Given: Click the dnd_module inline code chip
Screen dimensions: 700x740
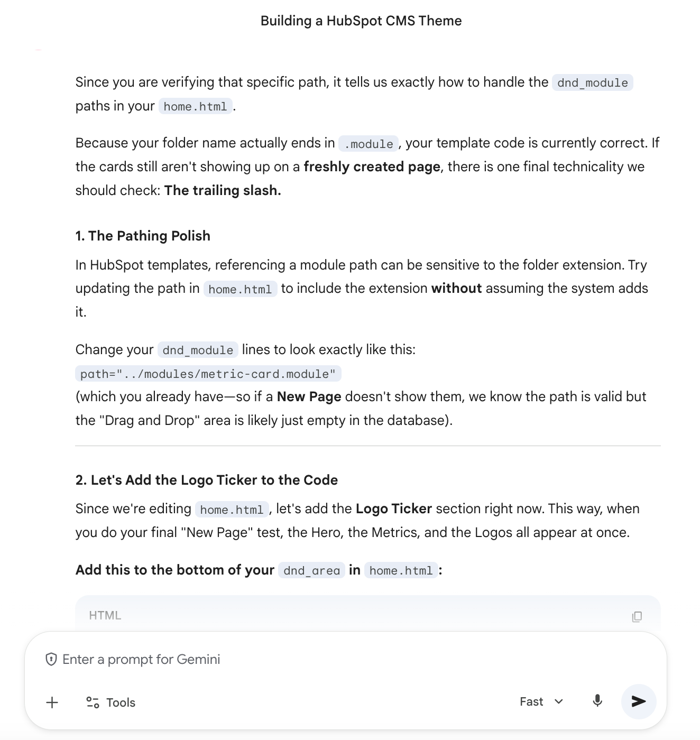Looking at the screenshot, I should [x=593, y=82].
